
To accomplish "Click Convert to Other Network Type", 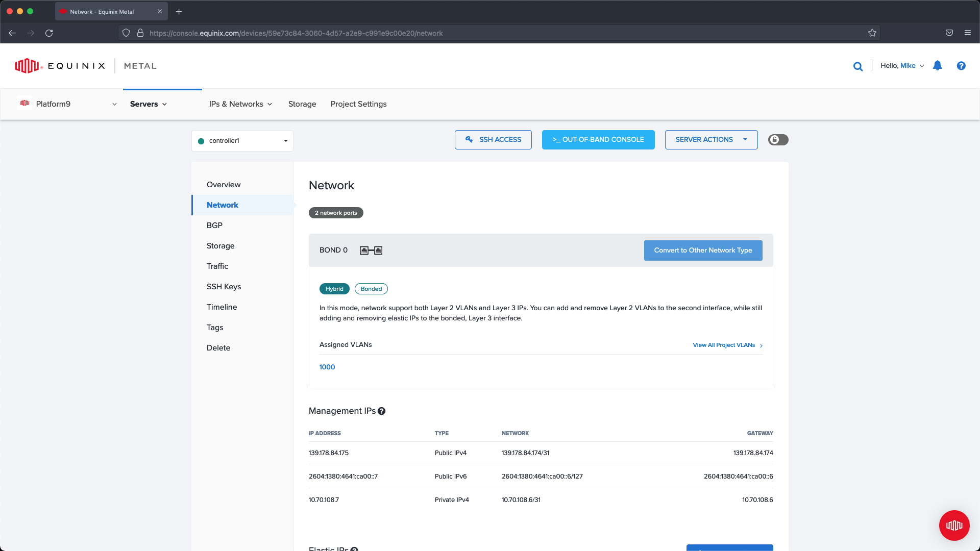I will click(703, 251).
